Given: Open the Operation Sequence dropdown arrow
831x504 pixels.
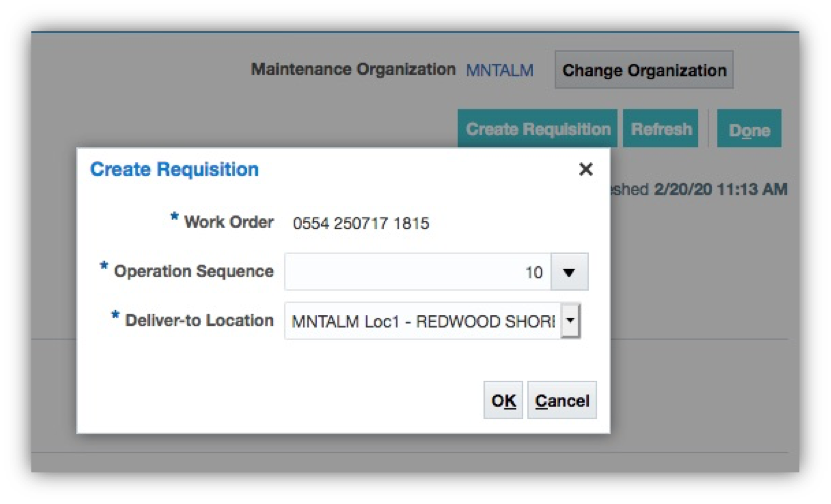Looking at the screenshot, I should (x=569, y=272).
